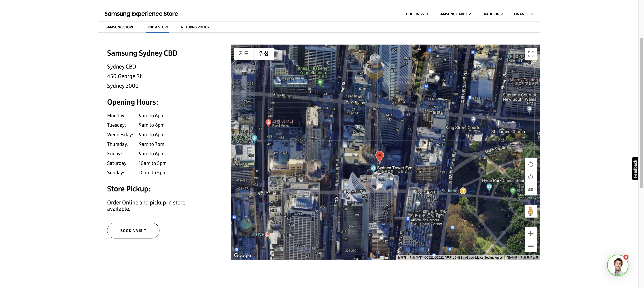Rotate the map counterclockwise

[530, 177]
